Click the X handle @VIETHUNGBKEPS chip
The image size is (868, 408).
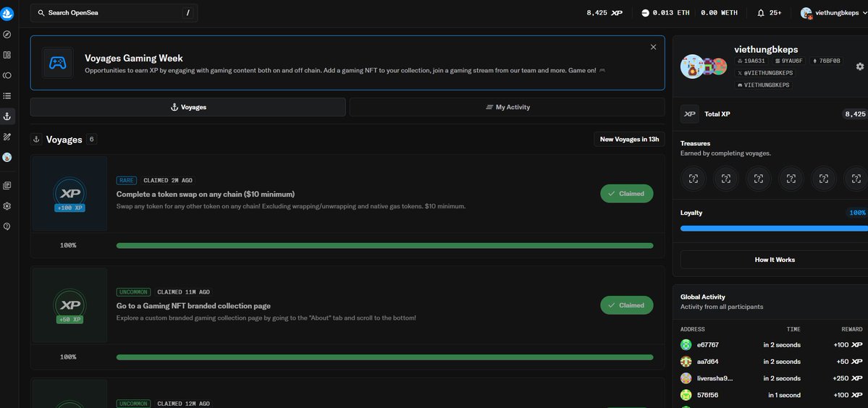pos(765,73)
